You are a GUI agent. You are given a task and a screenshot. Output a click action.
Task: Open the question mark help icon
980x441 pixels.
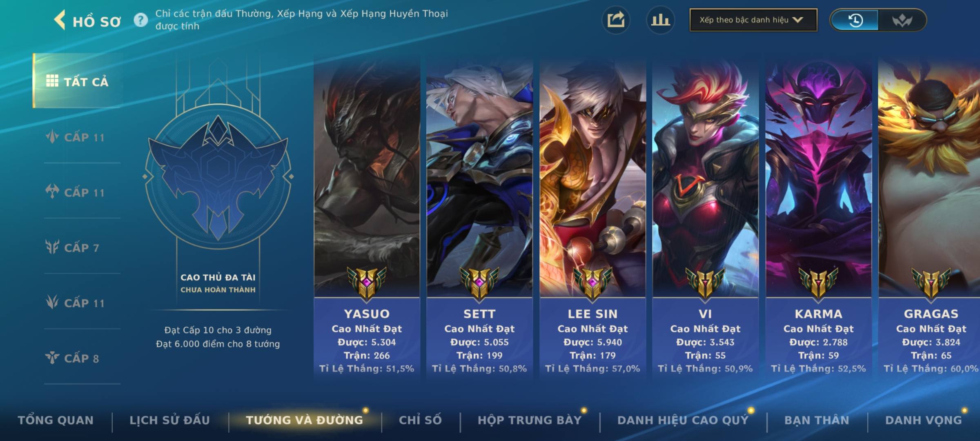point(141,20)
